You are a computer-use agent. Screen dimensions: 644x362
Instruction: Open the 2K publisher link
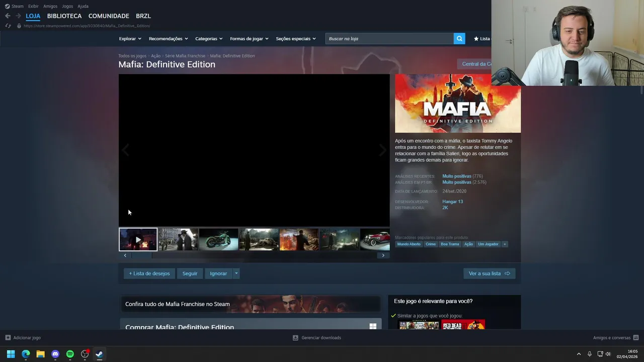tap(445, 208)
